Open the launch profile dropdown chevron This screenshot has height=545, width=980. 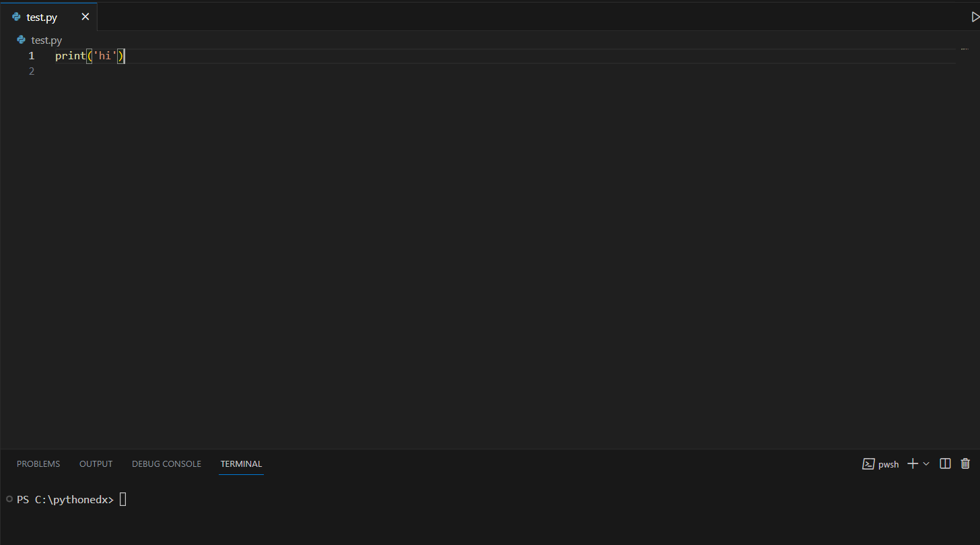pyautogui.click(x=926, y=463)
